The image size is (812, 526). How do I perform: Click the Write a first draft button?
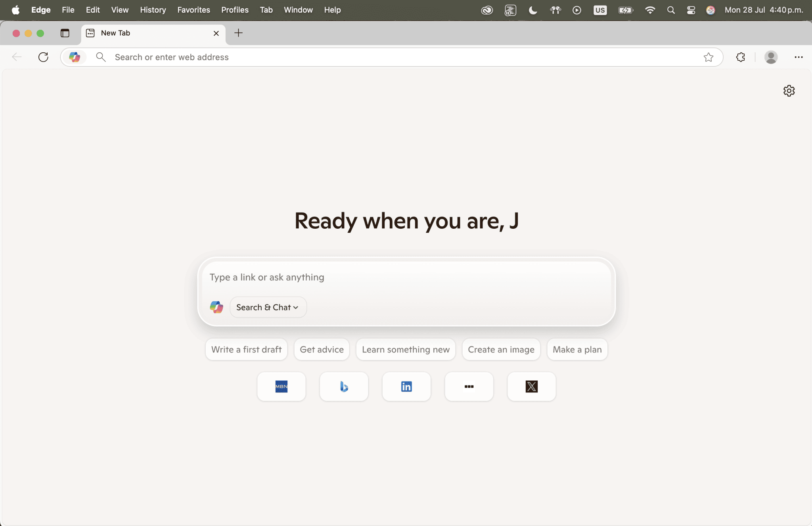click(246, 349)
